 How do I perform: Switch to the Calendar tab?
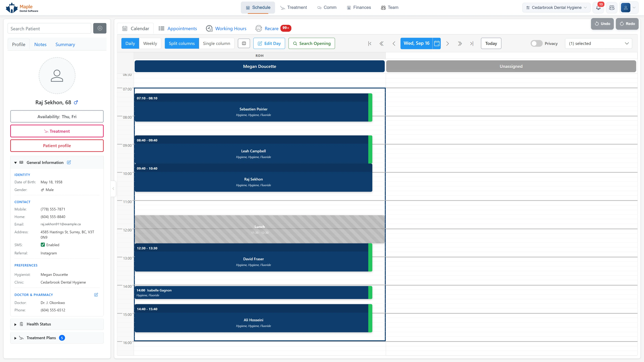coord(136,28)
